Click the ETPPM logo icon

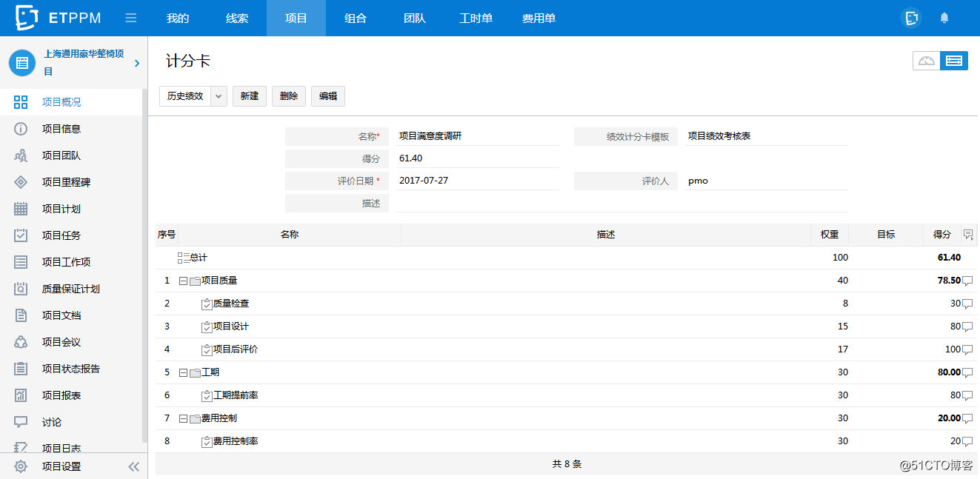27,18
